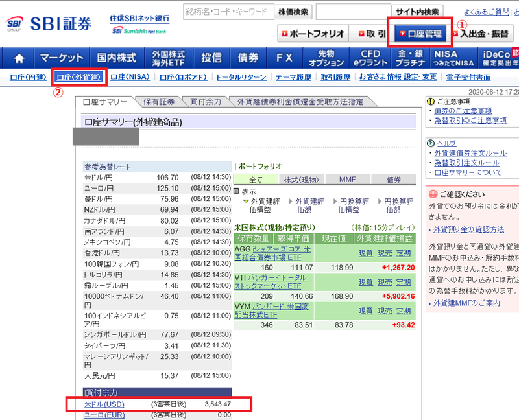Open the マーケット menu
519x420 pixels.
pos(62,58)
